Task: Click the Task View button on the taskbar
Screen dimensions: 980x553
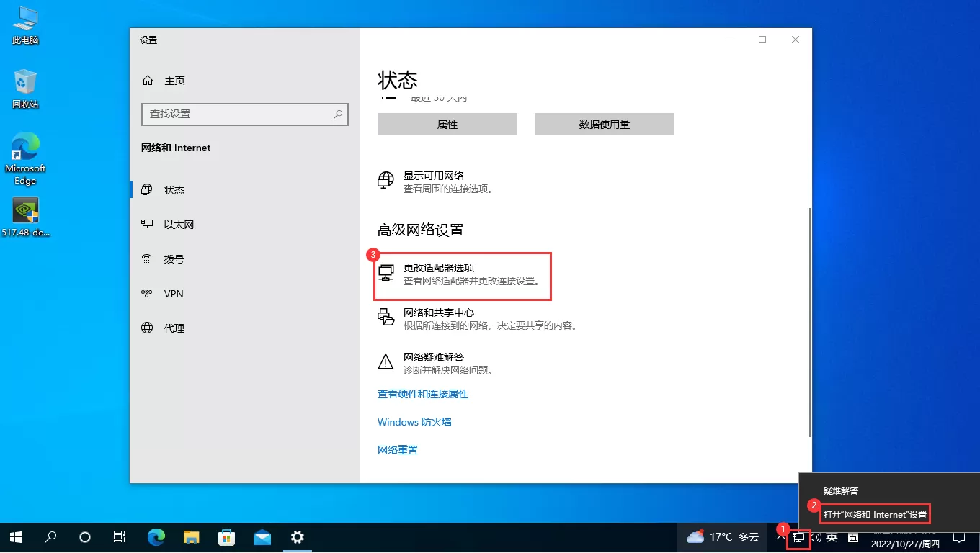Action: [x=120, y=537]
